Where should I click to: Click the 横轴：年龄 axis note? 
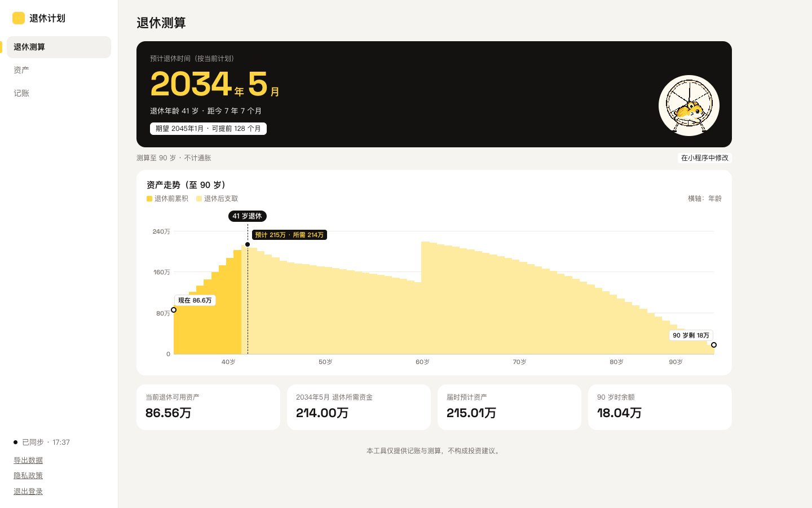705,199
